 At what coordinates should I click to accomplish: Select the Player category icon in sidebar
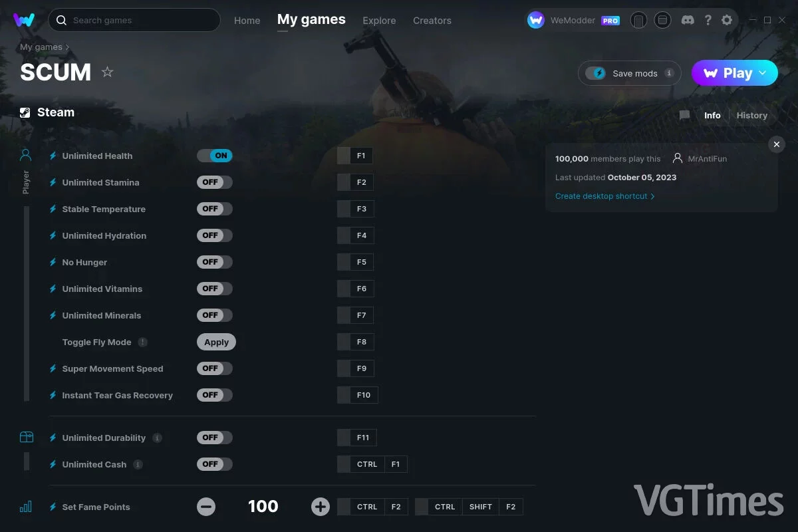pos(26,155)
